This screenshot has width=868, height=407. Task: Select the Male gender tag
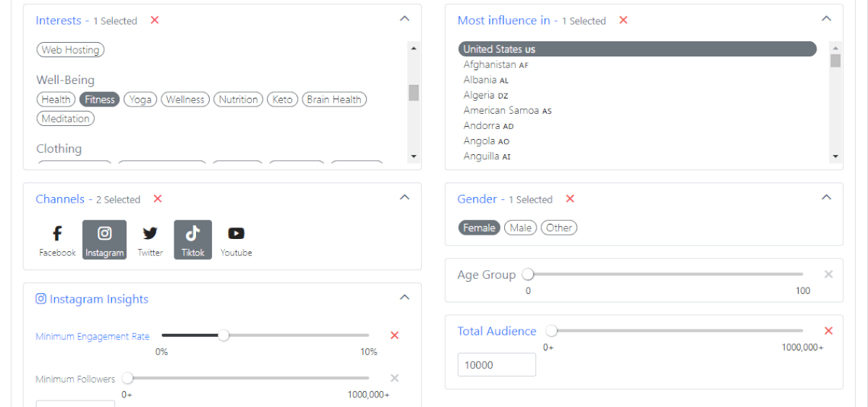[x=521, y=228]
